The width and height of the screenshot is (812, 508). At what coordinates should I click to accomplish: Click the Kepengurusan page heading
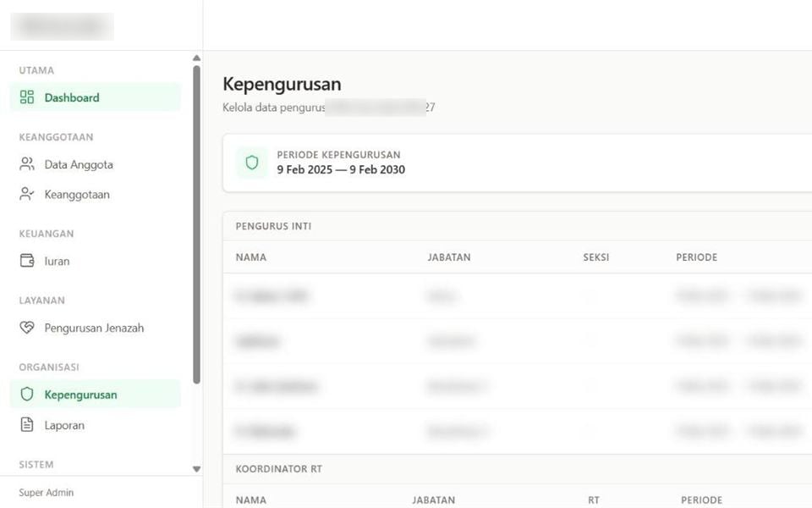[282, 84]
